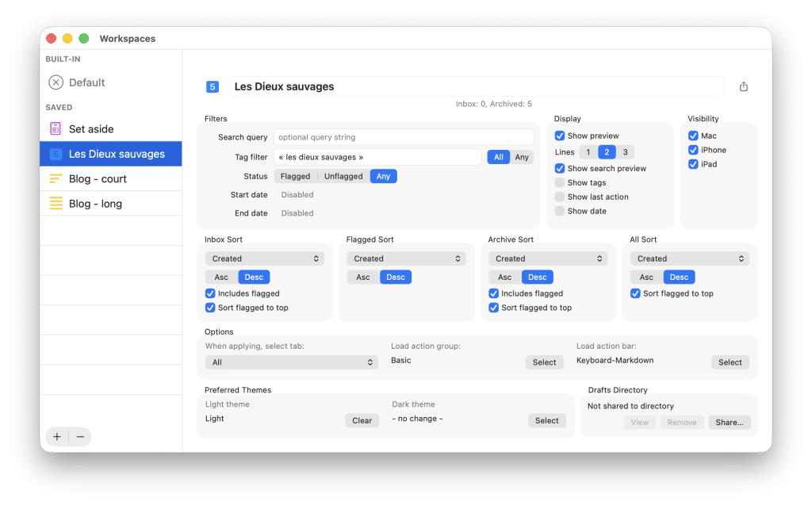Click Select for Load action bar
The width and height of the screenshot is (812, 505).
(730, 362)
